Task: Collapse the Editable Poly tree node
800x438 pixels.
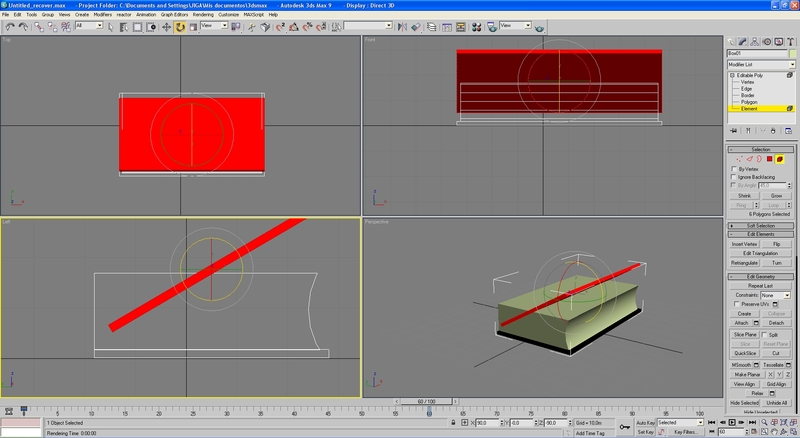Action: [x=732, y=75]
